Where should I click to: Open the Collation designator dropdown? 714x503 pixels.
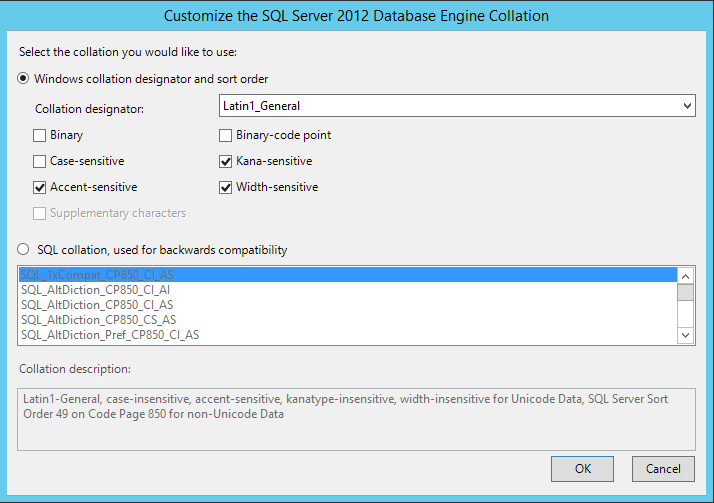pyautogui.click(x=457, y=106)
